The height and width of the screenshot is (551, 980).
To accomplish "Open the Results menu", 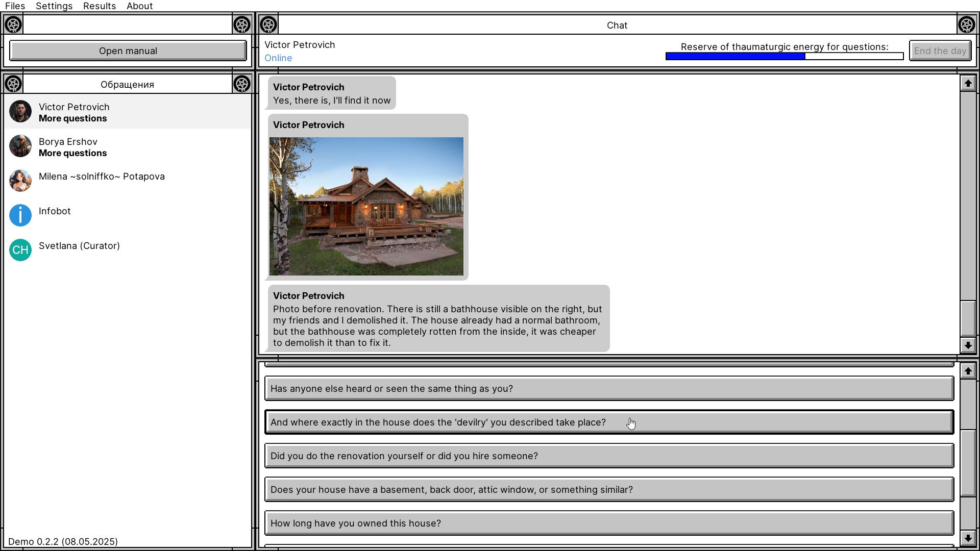I will click(x=99, y=6).
